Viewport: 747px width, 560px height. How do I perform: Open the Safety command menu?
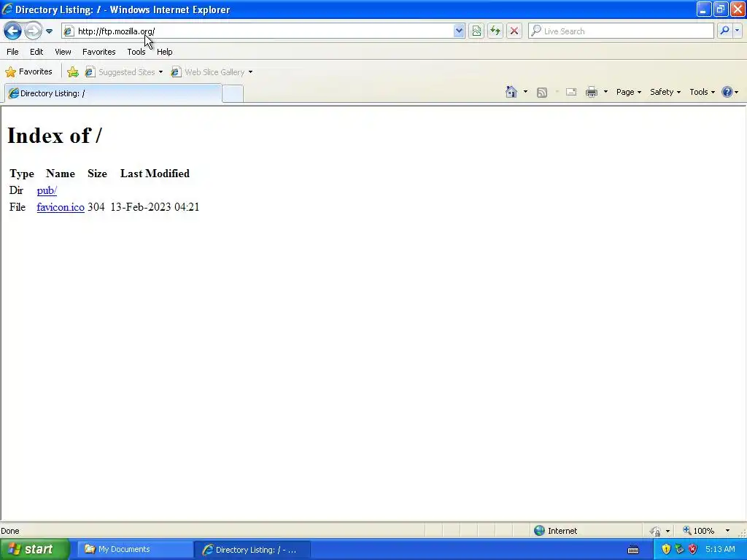pos(665,93)
